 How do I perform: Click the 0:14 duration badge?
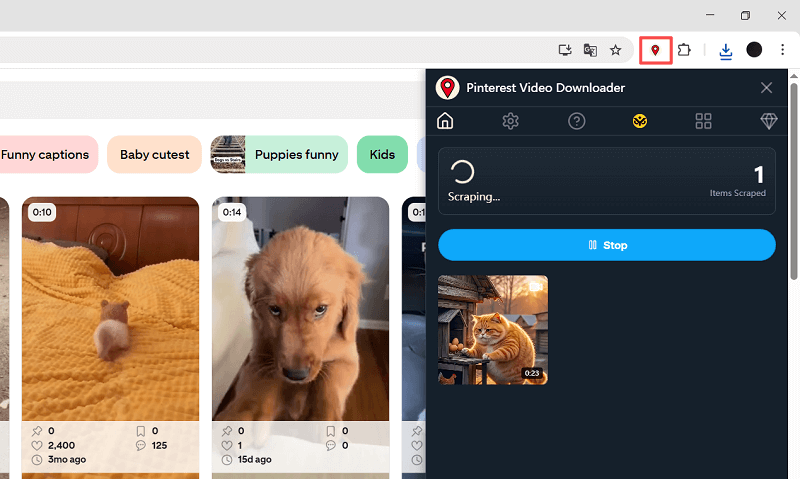[x=232, y=212]
